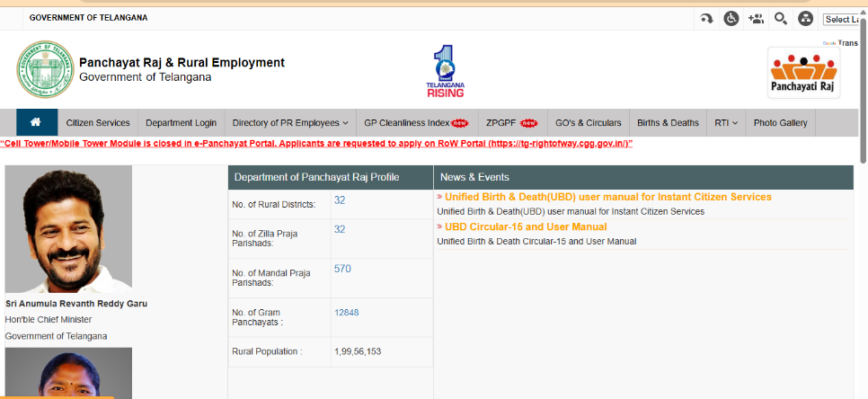Click the Rural Districts count 32
Screen dimensions: 868x399
click(340, 200)
